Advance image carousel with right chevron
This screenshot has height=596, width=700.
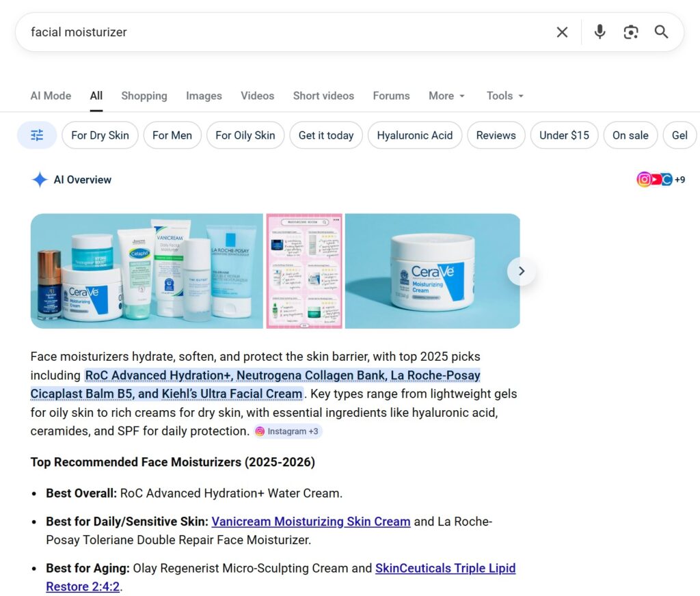[x=522, y=271]
